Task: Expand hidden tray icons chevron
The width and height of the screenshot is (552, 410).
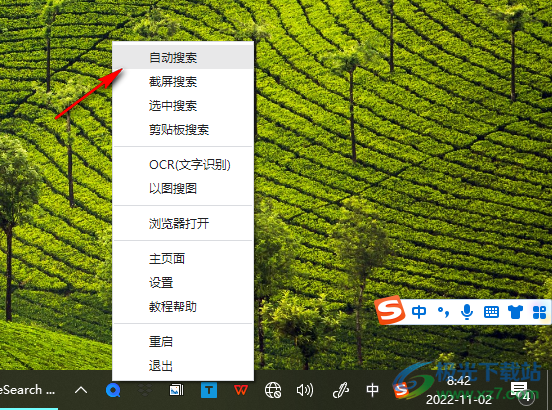Action: click(81, 390)
